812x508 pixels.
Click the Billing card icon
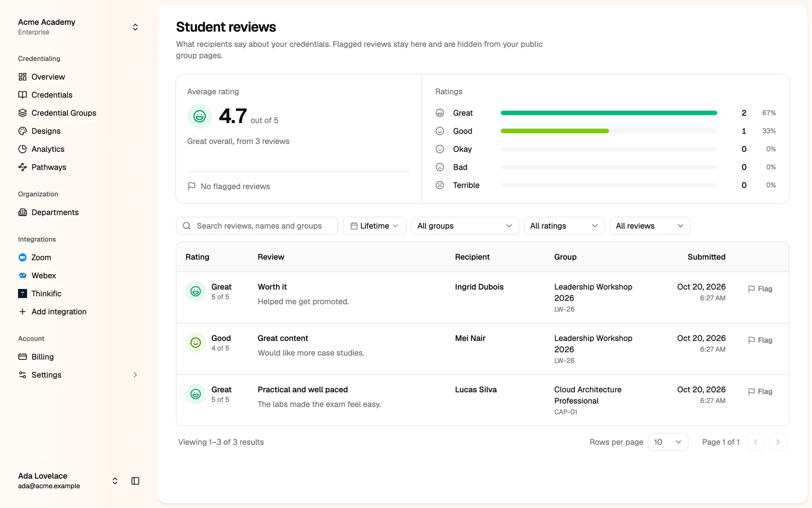(x=22, y=357)
